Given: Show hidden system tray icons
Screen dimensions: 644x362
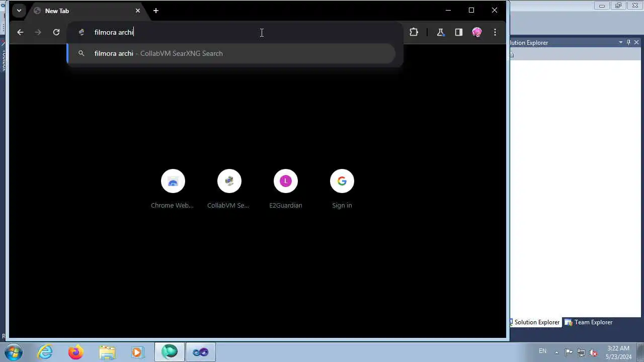Looking at the screenshot, I should click(x=556, y=352).
